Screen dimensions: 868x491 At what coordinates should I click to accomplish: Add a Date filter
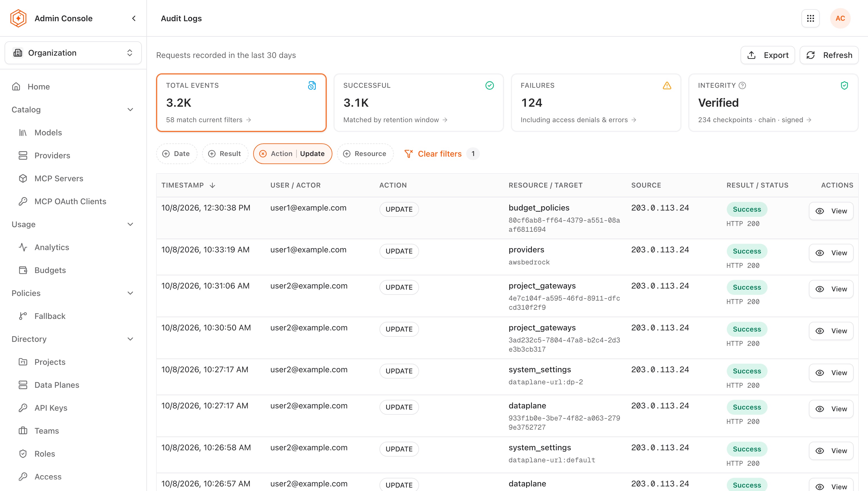[177, 154]
